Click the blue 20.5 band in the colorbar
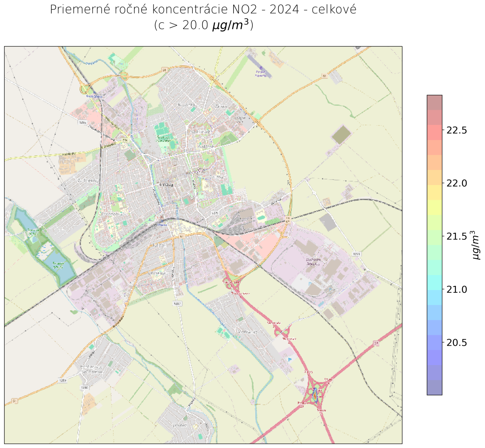This screenshot has height=448, width=485. point(435,343)
